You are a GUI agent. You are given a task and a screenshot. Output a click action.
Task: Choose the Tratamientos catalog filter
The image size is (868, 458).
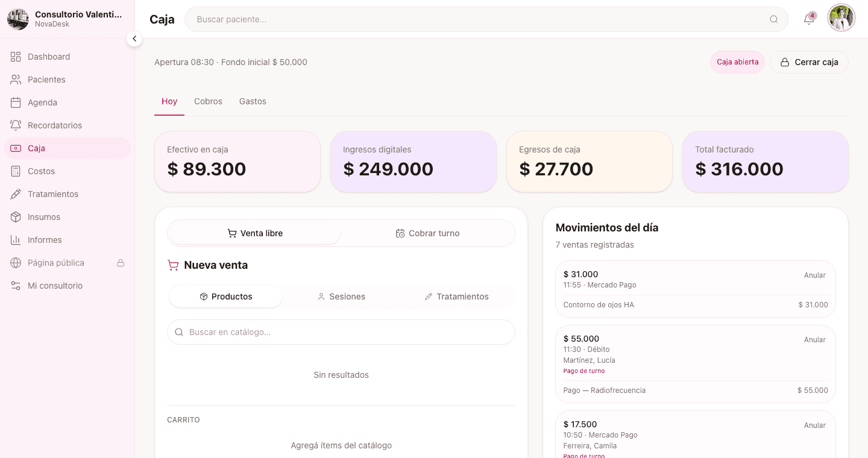point(456,296)
